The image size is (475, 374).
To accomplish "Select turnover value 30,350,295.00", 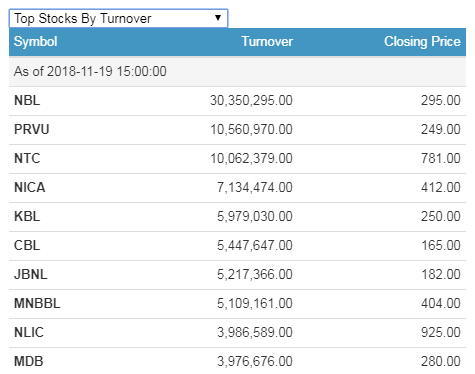I will 251,100.
